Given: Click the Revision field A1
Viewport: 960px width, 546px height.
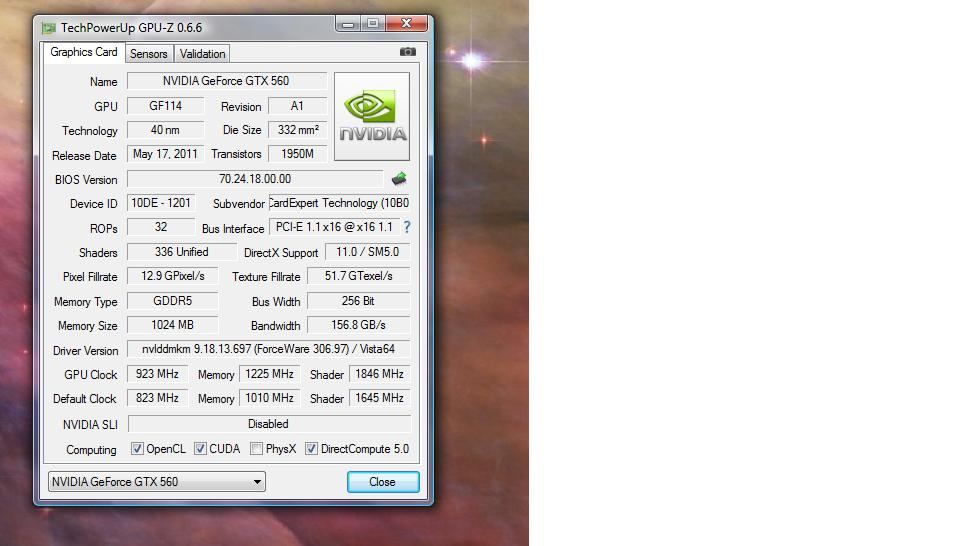Looking at the screenshot, I should point(298,106).
